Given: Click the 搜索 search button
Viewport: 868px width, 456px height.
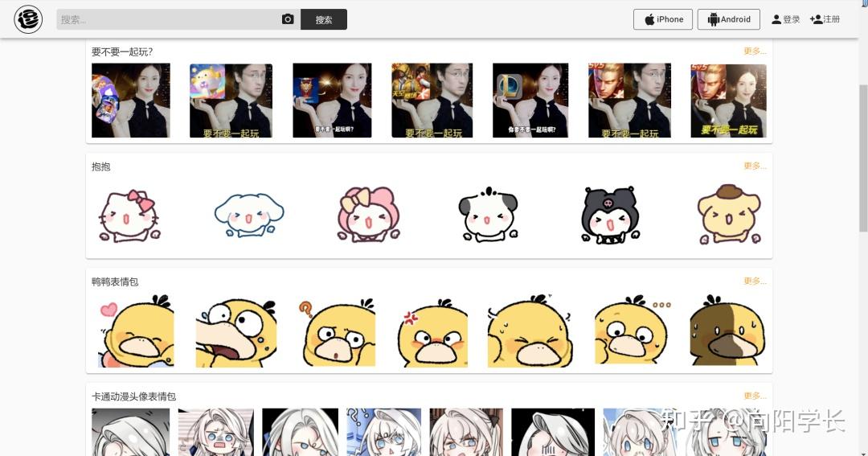Looking at the screenshot, I should [x=324, y=19].
